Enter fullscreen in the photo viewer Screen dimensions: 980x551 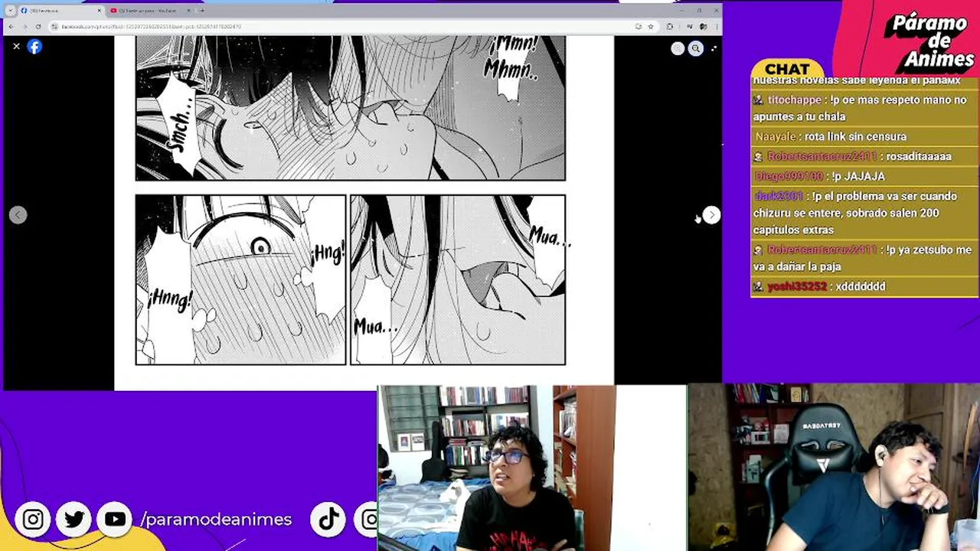[x=714, y=48]
